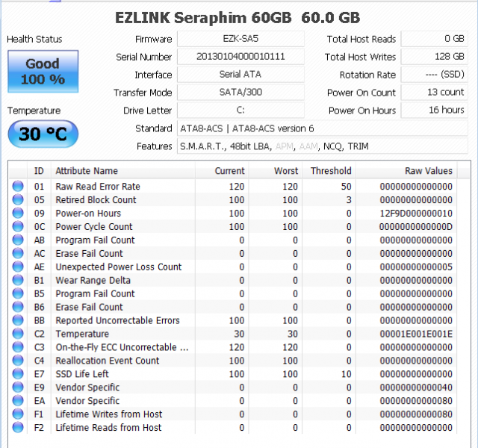
Task: Click the Threshold column header
Action: pyautogui.click(x=329, y=171)
